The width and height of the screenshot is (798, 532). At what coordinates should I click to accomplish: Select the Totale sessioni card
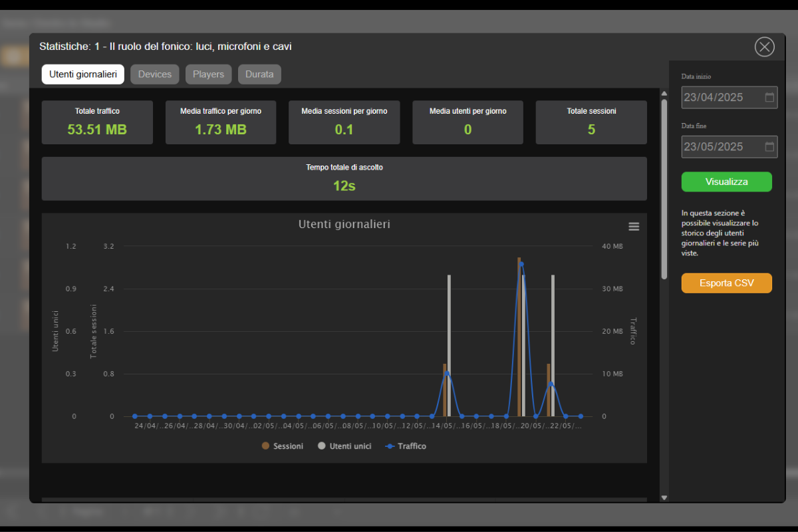point(591,122)
